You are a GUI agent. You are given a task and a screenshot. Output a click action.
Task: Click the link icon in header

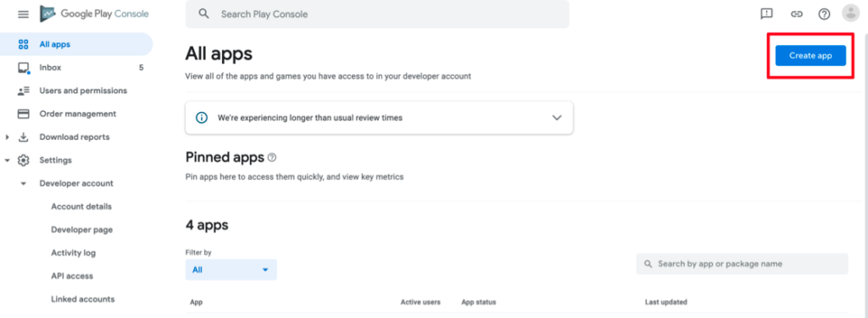[x=797, y=14]
